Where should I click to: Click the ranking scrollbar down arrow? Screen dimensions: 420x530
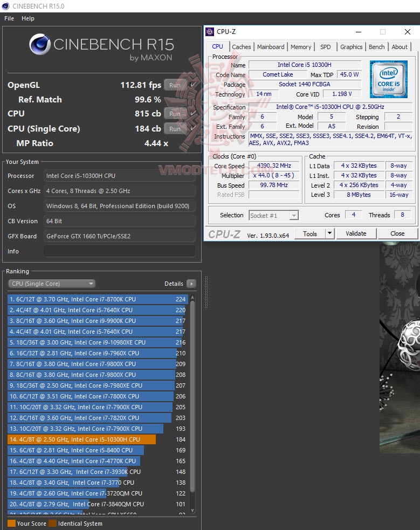(192, 511)
